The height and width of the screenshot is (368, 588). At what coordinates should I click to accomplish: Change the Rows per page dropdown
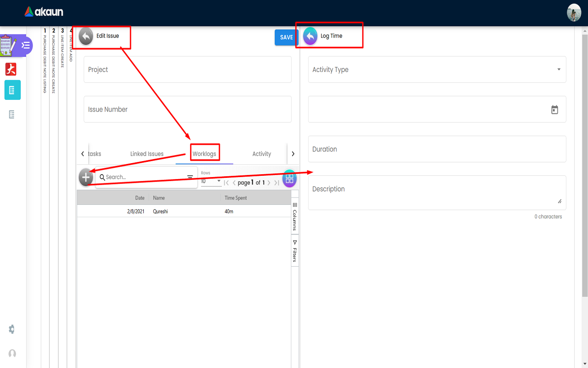pos(211,181)
